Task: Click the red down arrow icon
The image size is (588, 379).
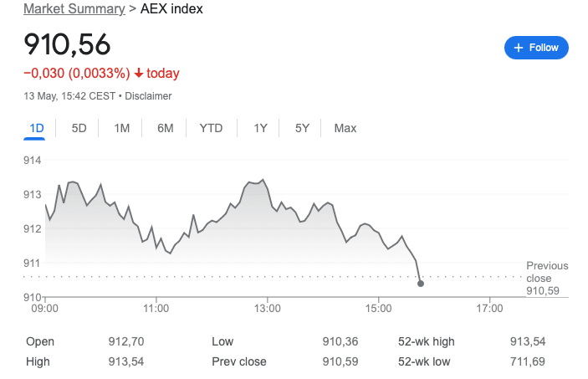Action: 138,74
